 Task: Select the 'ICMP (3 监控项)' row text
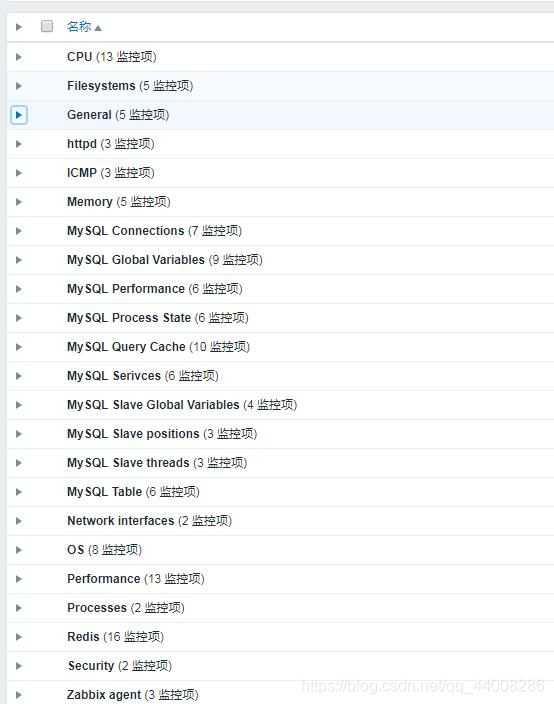pyautogui.click(x=111, y=173)
